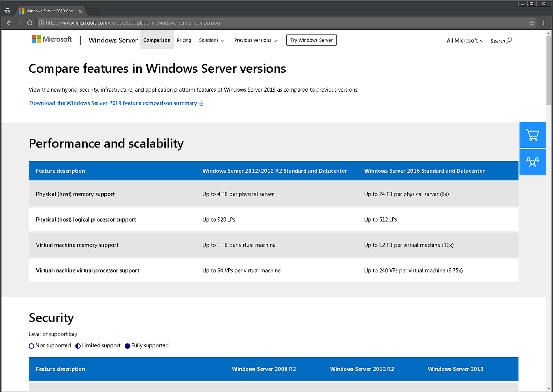This screenshot has height=392, width=553.
Task: Open the browser options menu
Action: [544, 23]
